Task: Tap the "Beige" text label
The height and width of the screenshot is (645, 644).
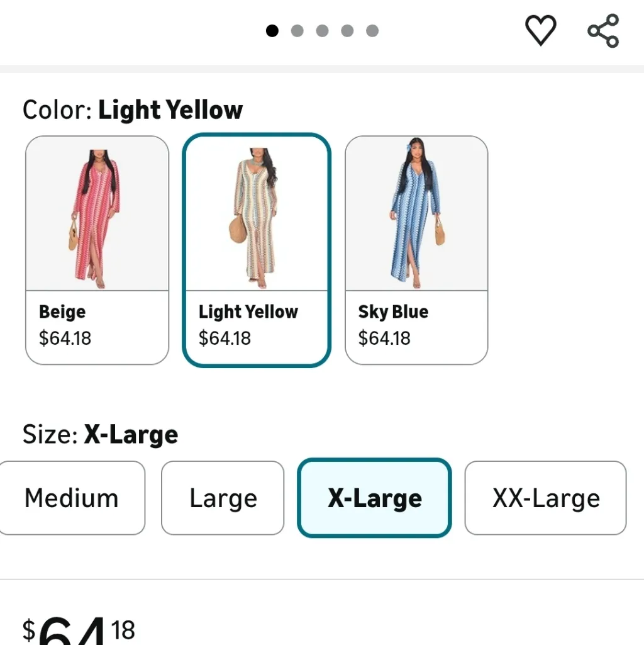Action: [62, 312]
